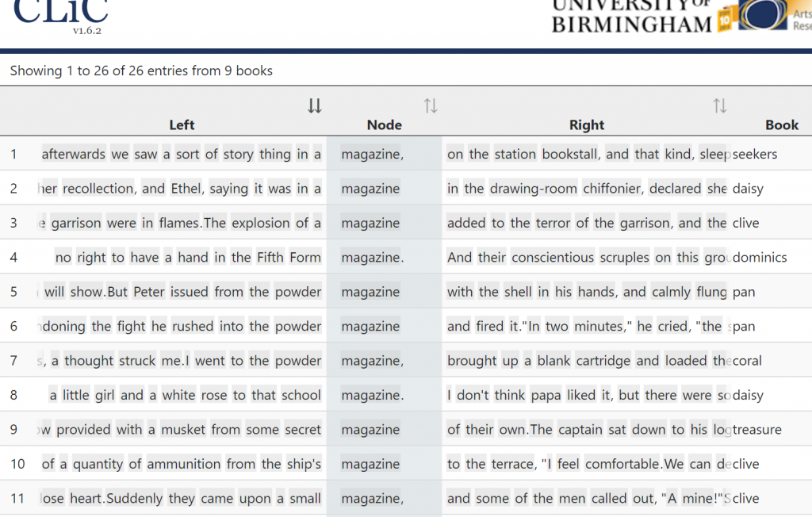Select the node word 'magazine' in row 2

370,189
